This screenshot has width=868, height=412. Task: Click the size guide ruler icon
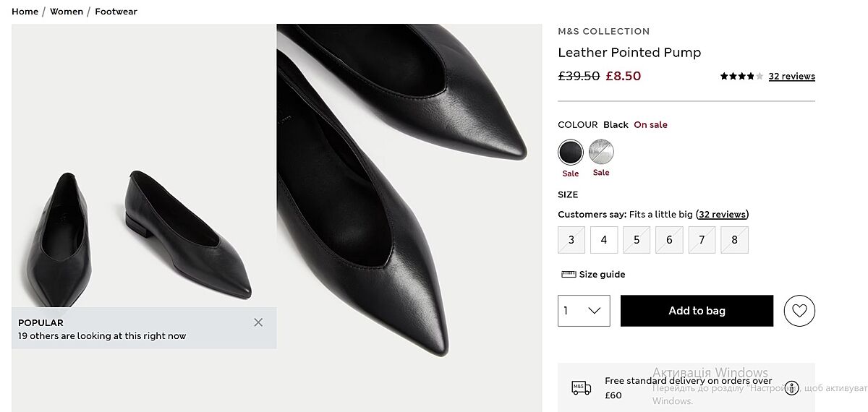pyautogui.click(x=569, y=275)
